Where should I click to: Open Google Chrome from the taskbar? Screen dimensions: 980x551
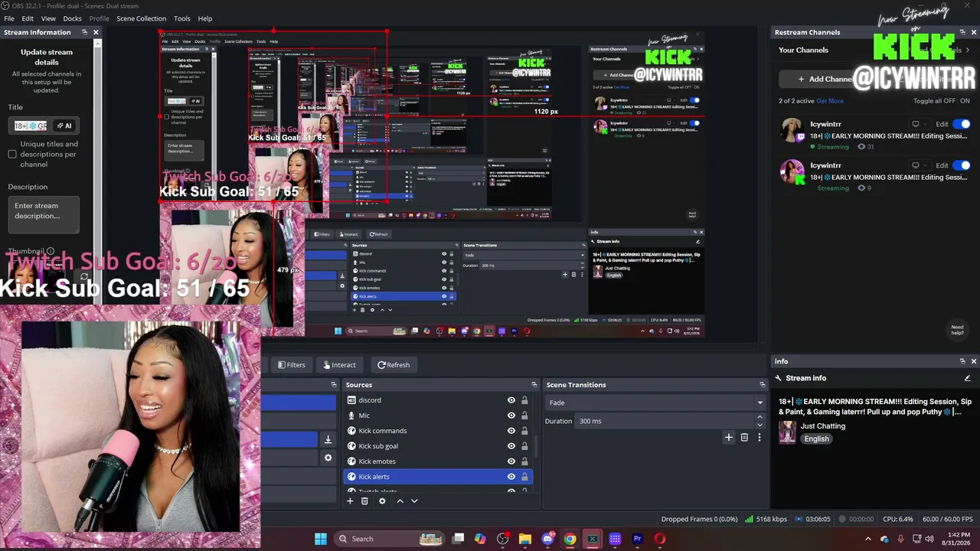[570, 539]
